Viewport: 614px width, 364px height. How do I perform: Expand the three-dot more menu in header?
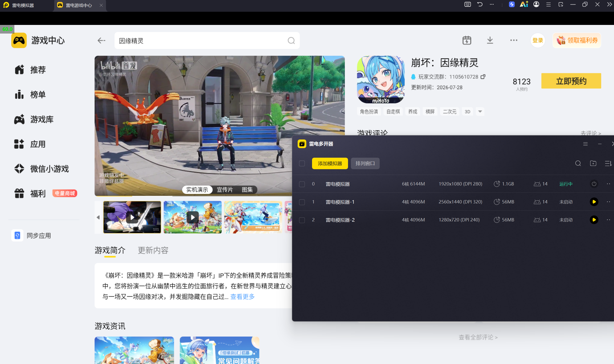pos(514,40)
